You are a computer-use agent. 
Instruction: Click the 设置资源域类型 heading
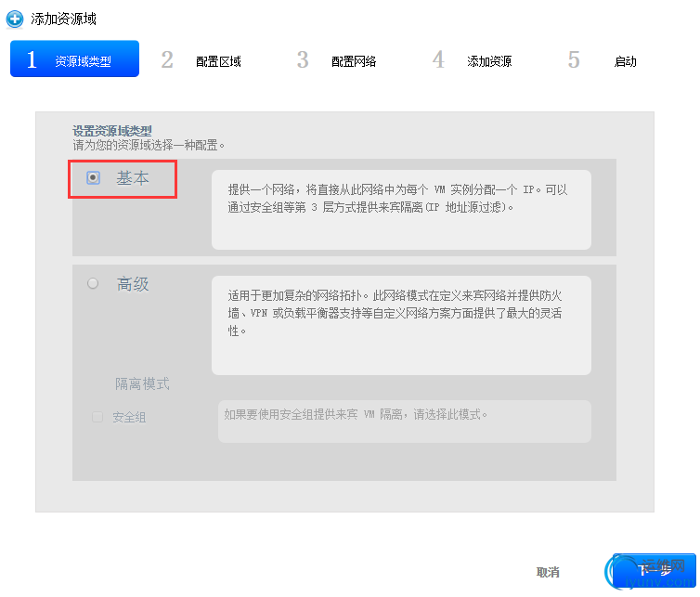tap(112, 131)
